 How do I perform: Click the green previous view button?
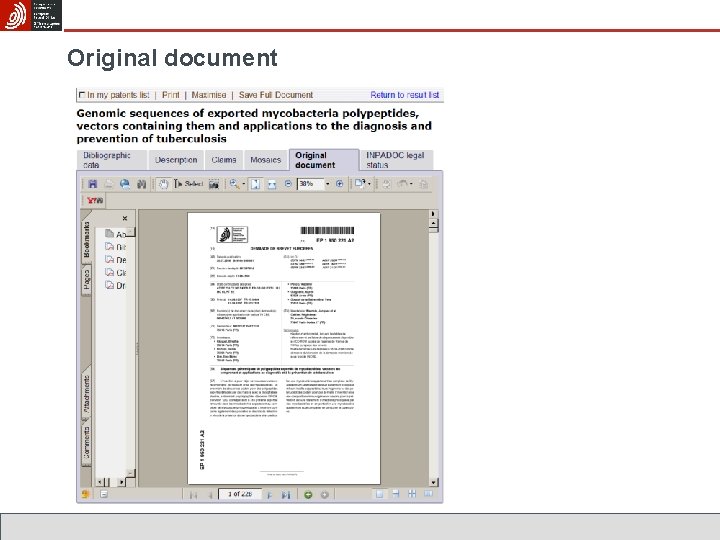click(x=308, y=495)
